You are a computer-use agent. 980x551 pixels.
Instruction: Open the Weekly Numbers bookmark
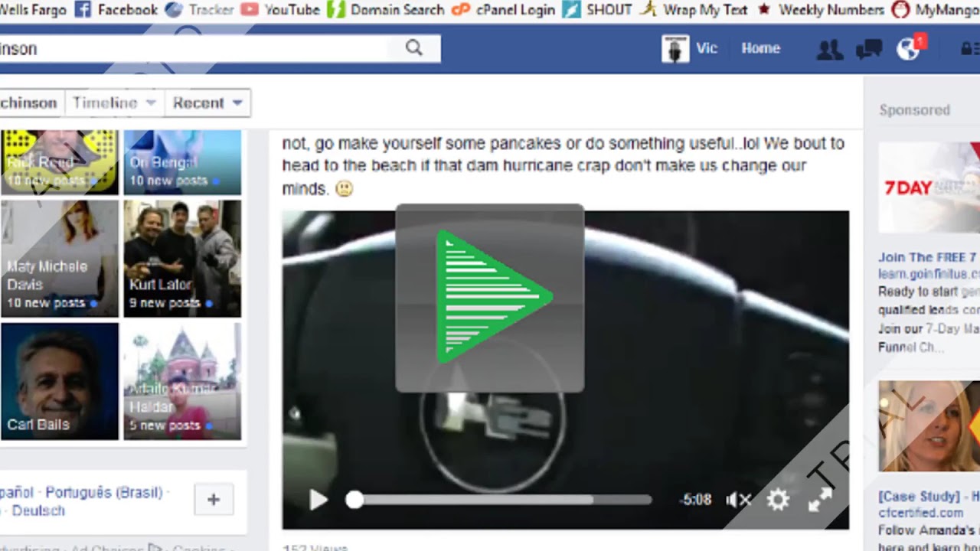(x=820, y=10)
